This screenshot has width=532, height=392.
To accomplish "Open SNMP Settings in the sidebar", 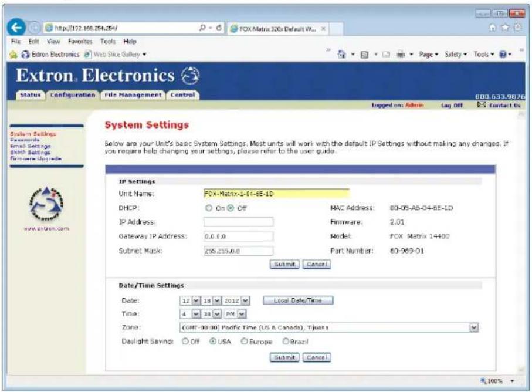I will 30,153.
